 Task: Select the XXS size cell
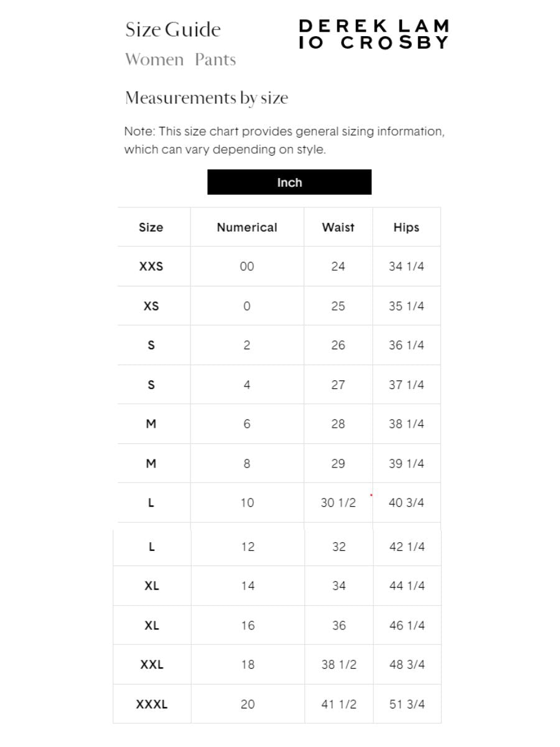[151, 266]
